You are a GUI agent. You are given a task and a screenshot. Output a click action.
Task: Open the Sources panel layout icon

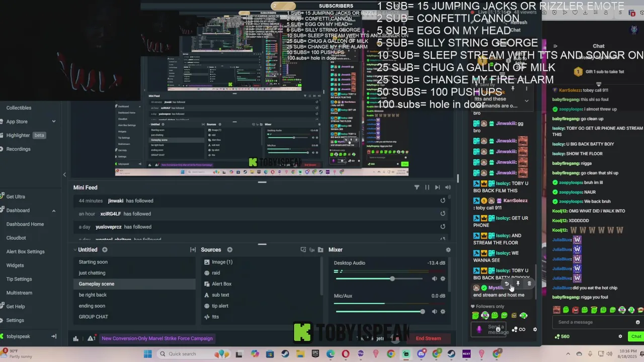303,250
